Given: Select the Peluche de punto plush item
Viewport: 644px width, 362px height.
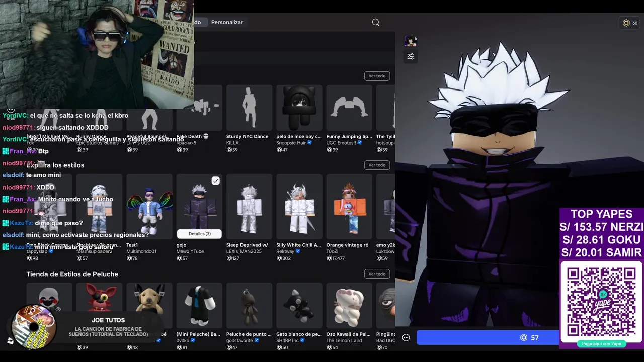Looking at the screenshot, I should tap(249, 305).
